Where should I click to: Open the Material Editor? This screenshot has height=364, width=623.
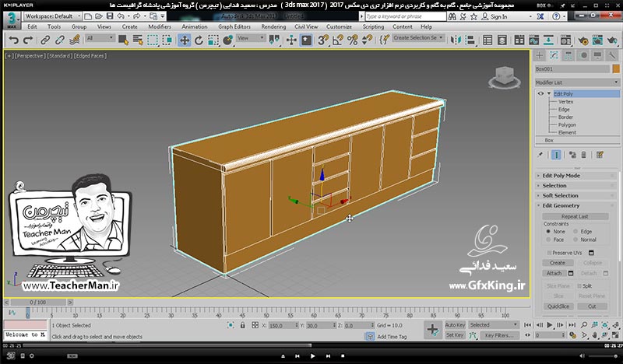click(x=565, y=40)
